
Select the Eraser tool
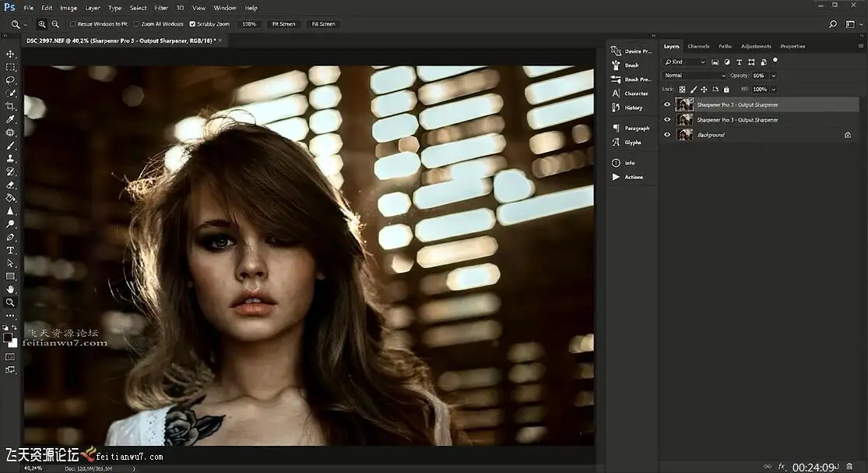(x=11, y=185)
